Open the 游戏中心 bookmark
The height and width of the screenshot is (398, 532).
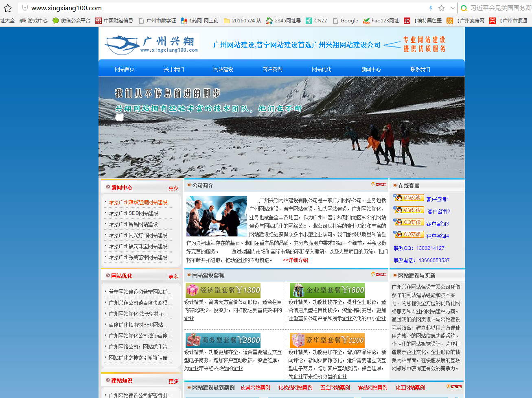click(33, 21)
